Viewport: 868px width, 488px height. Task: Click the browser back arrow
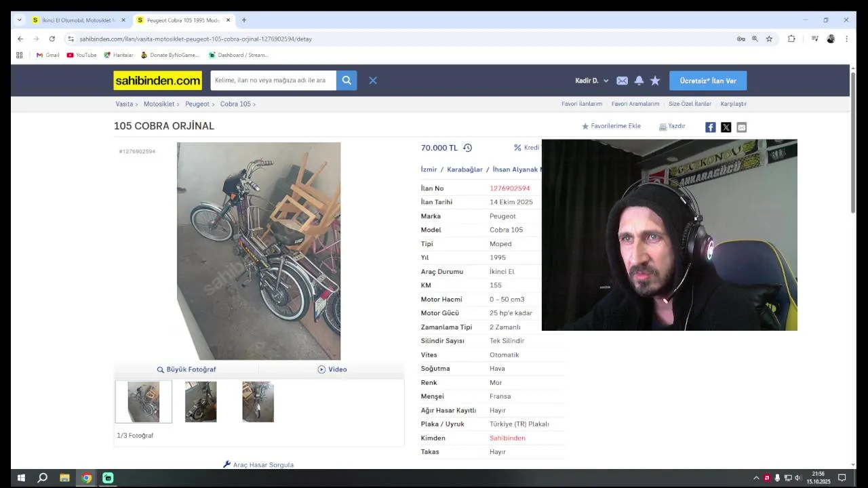[x=20, y=39]
